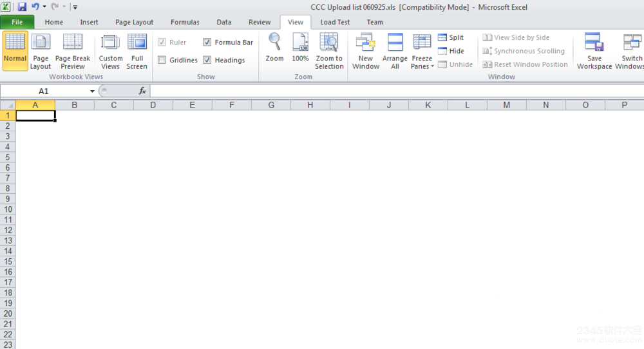The width and height of the screenshot is (644, 349).
Task: Select row 10 header
Action: point(8,209)
